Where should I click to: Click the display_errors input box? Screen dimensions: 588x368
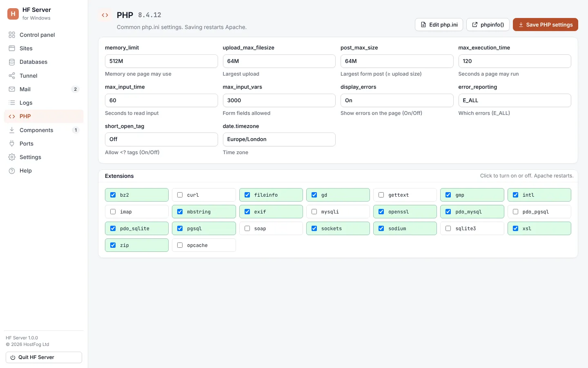click(397, 100)
